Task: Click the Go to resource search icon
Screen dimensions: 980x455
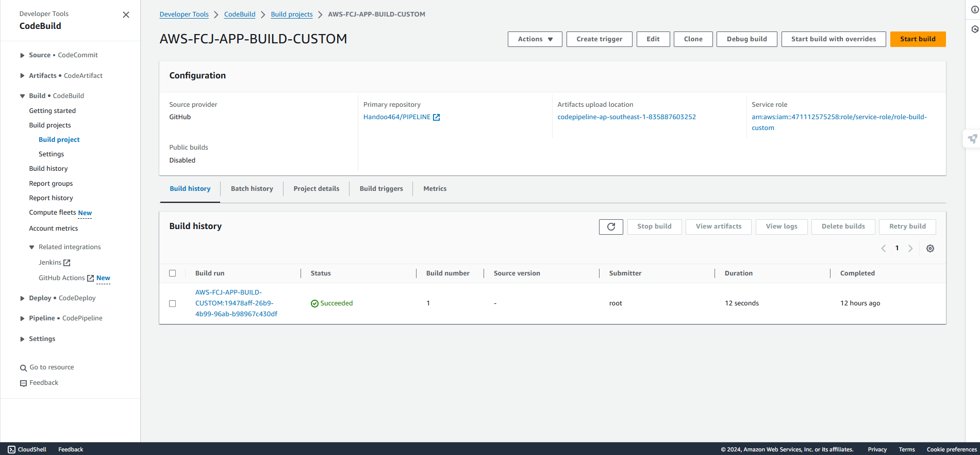Action: pyautogui.click(x=23, y=368)
